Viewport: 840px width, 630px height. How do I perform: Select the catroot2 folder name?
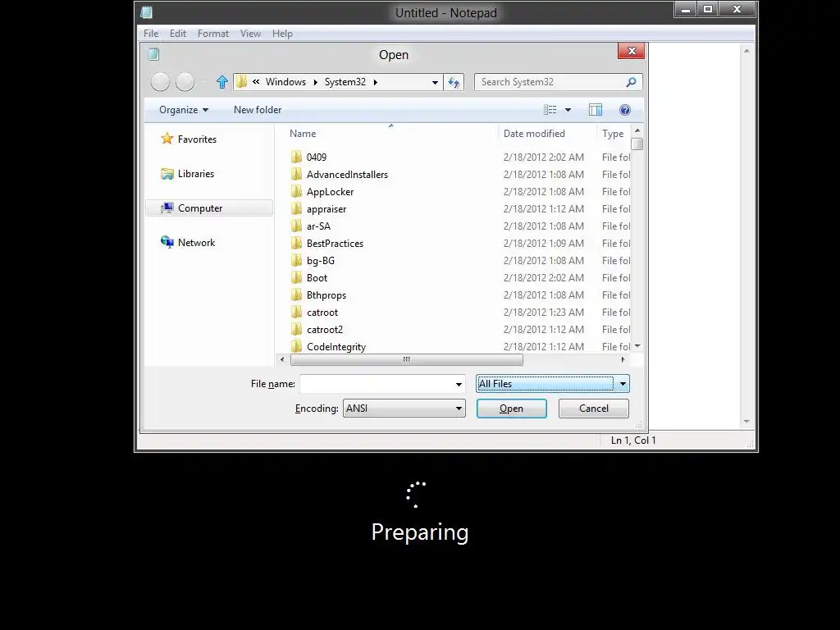click(x=325, y=330)
